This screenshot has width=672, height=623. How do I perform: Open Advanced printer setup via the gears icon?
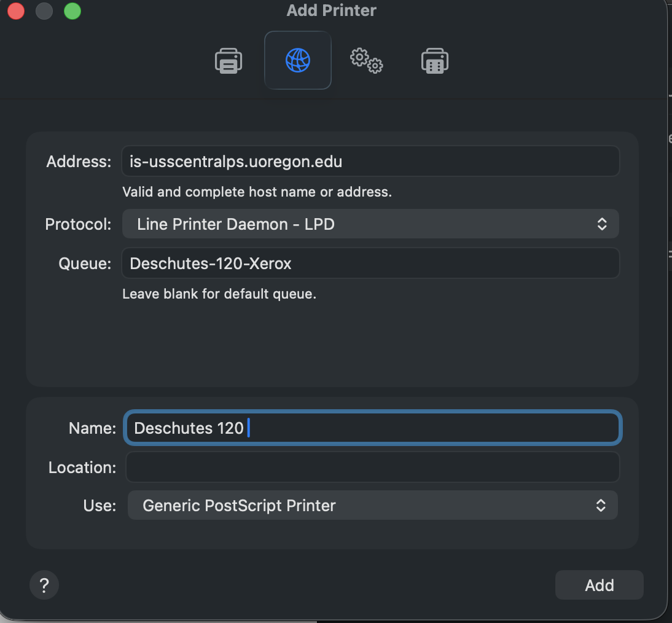click(366, 60)
